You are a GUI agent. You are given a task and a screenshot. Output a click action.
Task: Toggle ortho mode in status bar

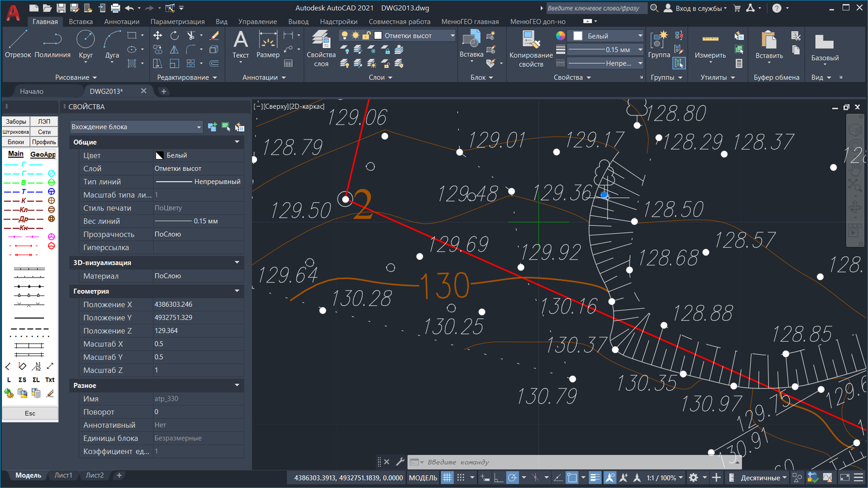tap(498, 478)
